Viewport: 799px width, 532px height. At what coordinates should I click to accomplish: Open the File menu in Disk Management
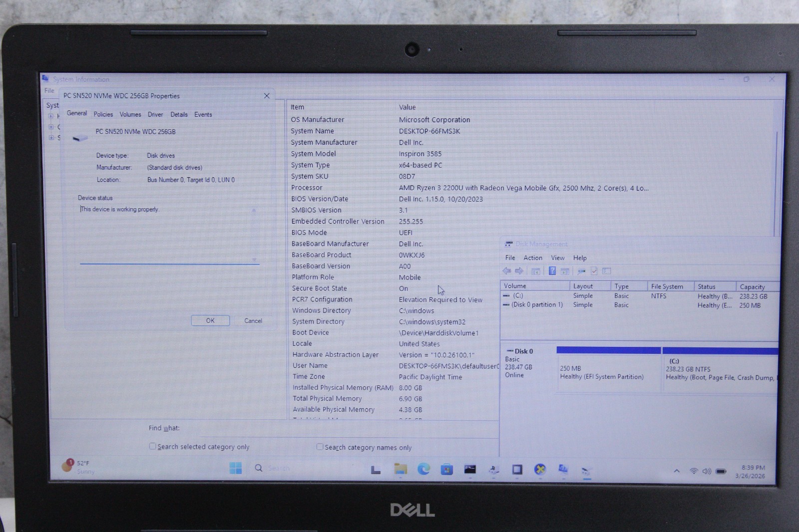click(510, 258)
